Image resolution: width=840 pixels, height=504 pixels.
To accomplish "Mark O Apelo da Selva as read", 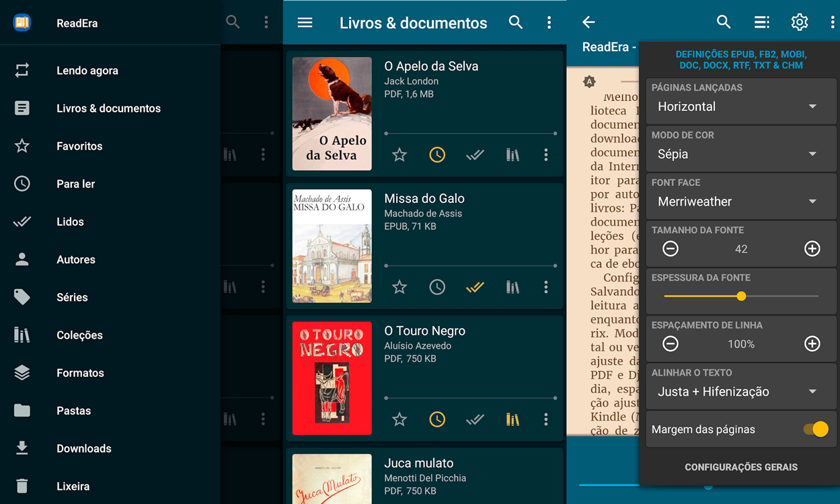I will (x=475, y=155).
